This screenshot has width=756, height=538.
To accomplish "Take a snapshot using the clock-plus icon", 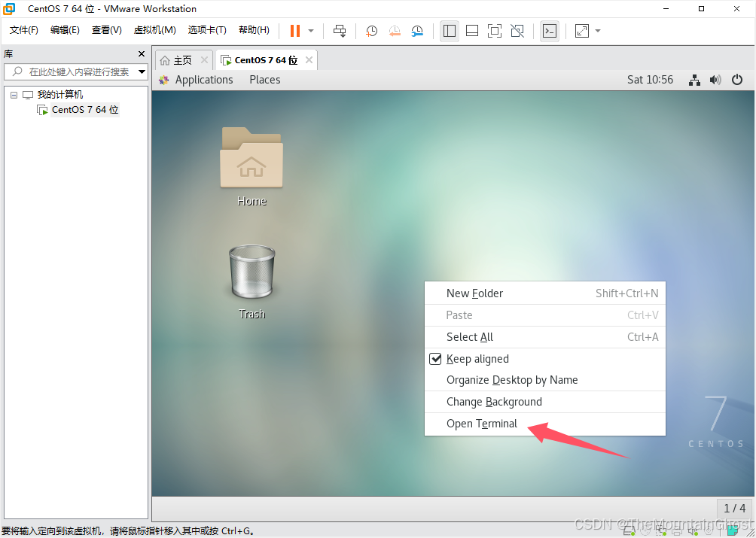I will (x=371, y=31).
